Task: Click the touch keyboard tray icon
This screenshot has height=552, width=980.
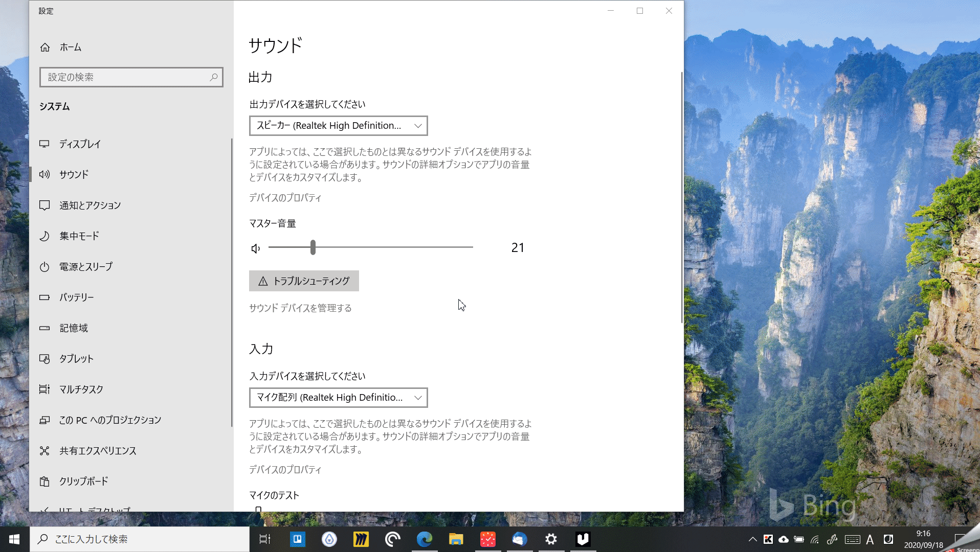Action: (852, 539)
